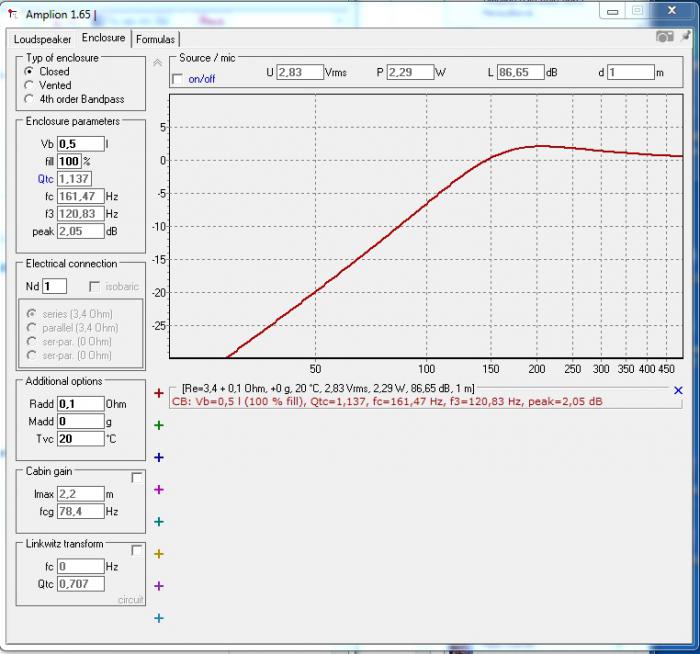This screenshot has height=654, width=700.
Task: Click the camera snapshot icon
Action: [x=664, y=37]
